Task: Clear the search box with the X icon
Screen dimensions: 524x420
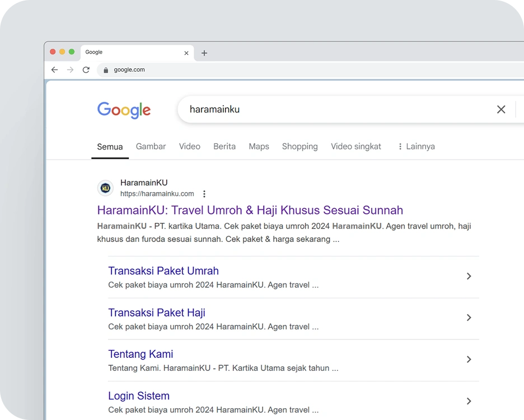Action: [x=501, y=109]
